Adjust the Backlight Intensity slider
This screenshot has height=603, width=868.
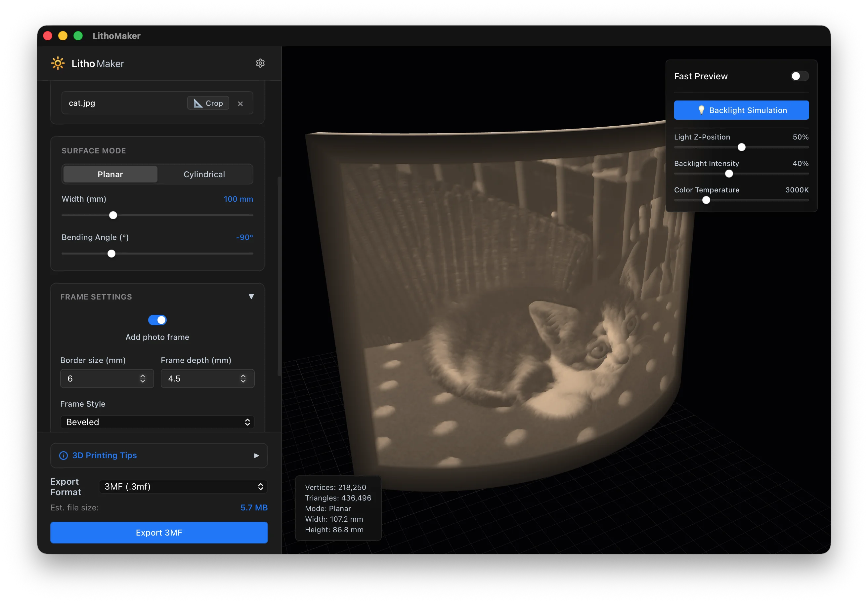729,174
